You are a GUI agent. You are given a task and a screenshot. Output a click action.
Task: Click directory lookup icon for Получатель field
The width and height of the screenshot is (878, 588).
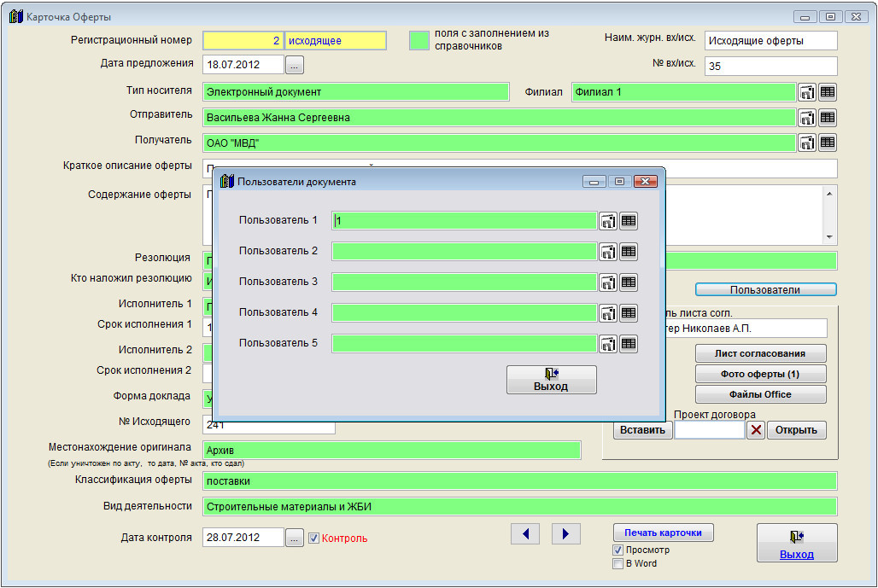(x=806, y=143)
